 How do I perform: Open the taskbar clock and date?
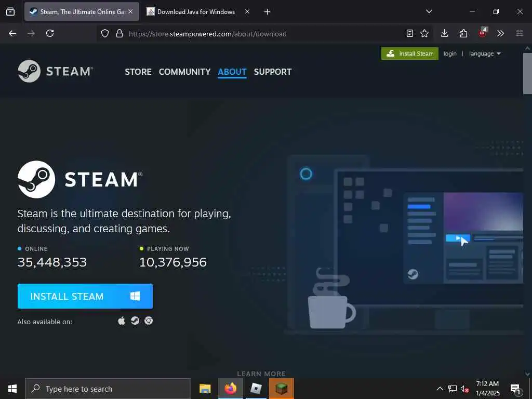[487, 389]
